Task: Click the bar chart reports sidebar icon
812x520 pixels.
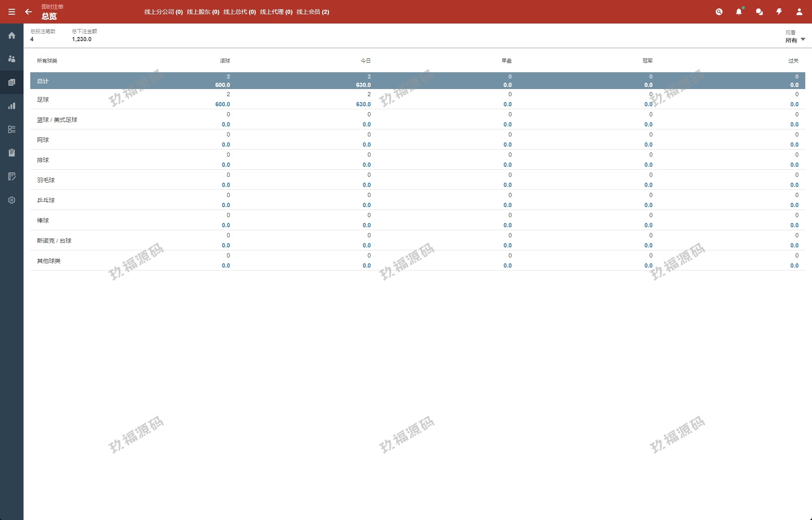Action: point(12,106)
